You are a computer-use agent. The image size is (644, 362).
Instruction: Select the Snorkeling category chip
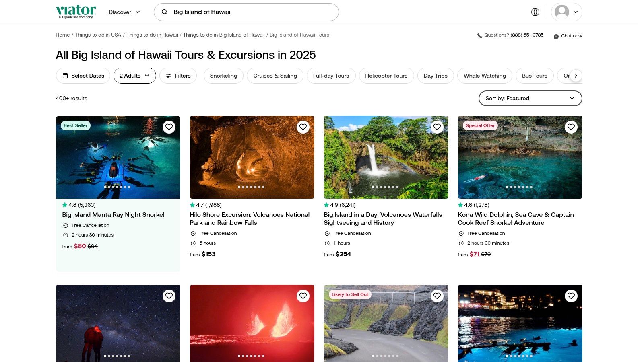(x=223, y=76)
